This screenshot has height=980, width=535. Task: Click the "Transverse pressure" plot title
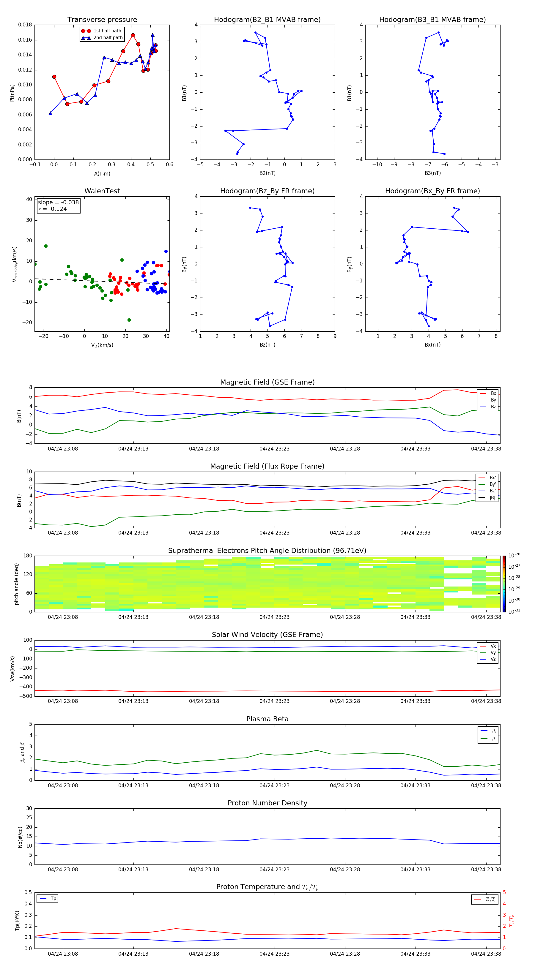click(102, 20)
